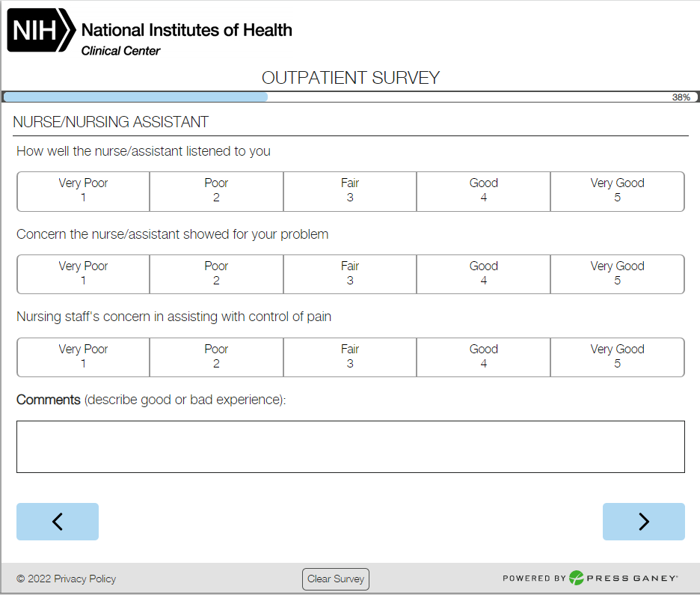
Task: Click the 38% progress label
Action: pyautogui.click(x=681, y=97)
